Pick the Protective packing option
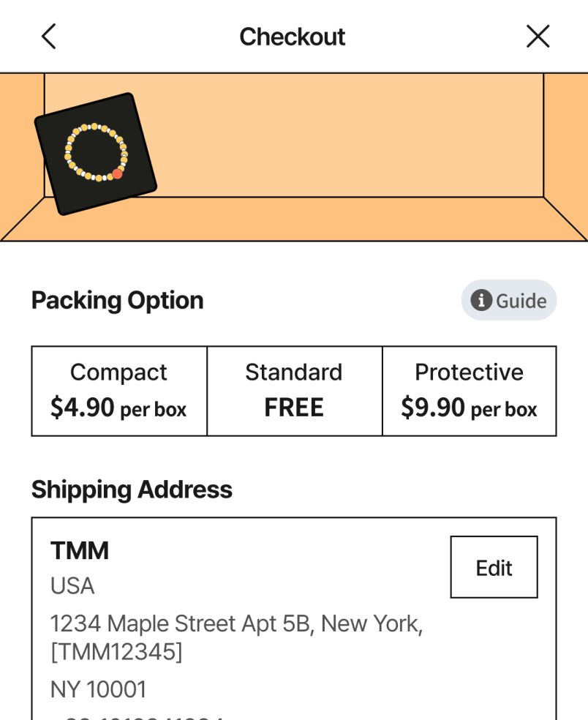The height and width of the screenshot is (720, 588). [469, 391]
